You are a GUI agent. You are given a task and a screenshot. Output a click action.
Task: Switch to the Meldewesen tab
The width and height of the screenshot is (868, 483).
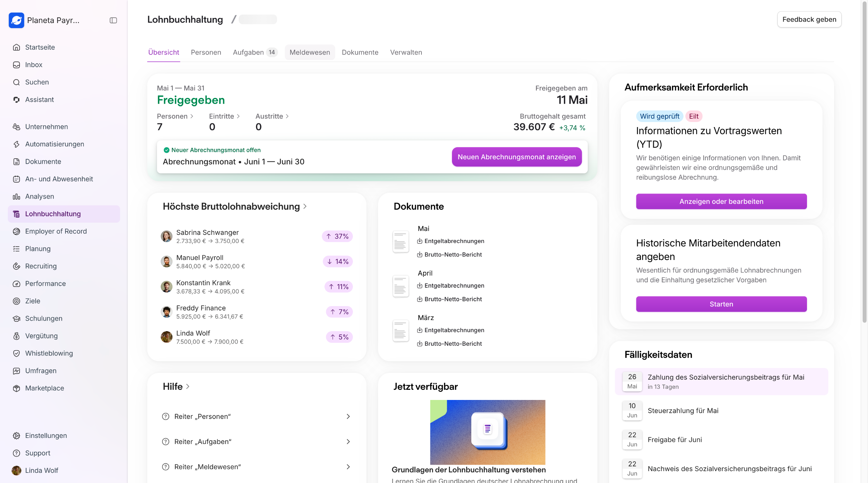tap(310, 52)
